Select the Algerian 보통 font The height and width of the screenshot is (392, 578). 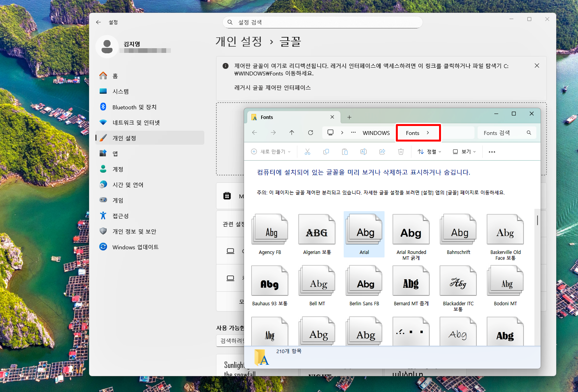317,234
